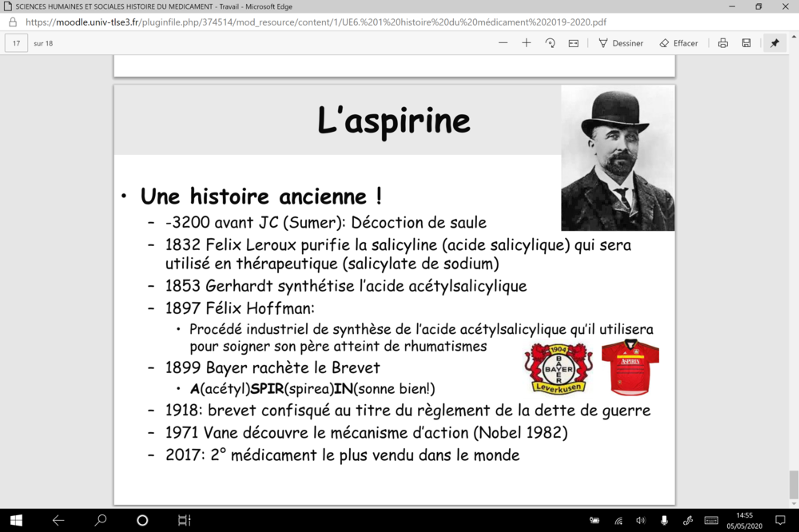Save the PDF with the floppy icon
Viewport: 799px width, 532px height.
746,43
